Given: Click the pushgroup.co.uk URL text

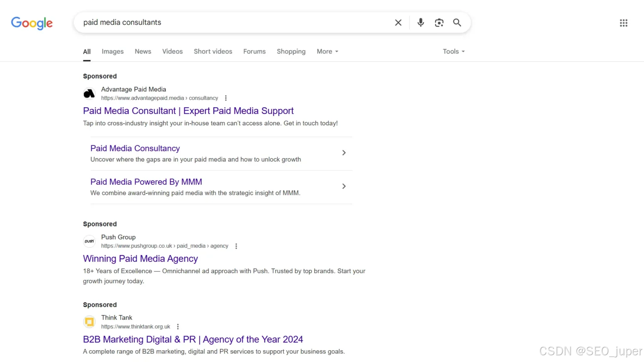Looking at the screenshot, I should [x=165, y=246].
